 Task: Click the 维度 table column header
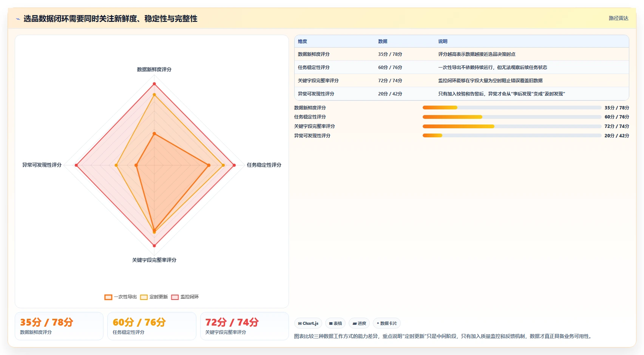pos(303,41)
